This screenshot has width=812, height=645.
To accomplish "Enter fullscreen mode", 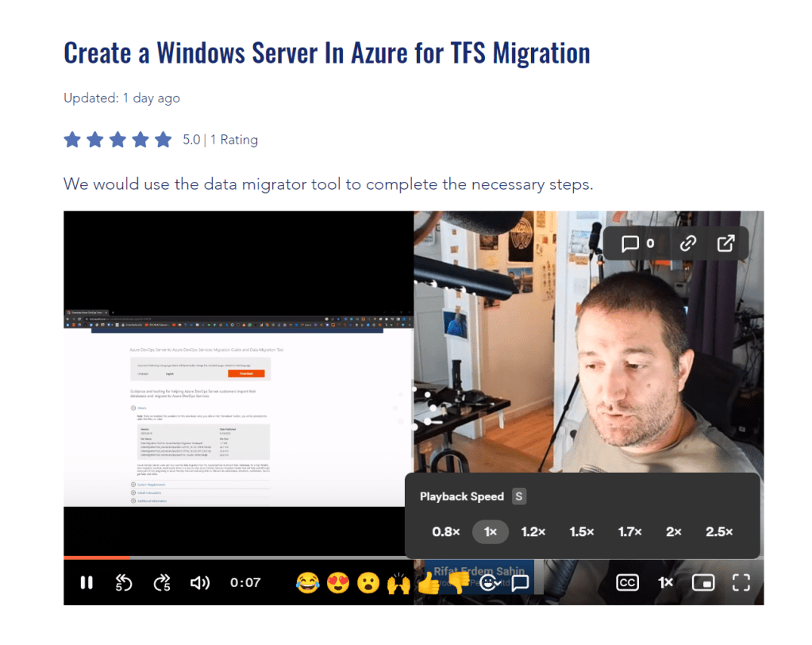I will (x=741, y=583).
